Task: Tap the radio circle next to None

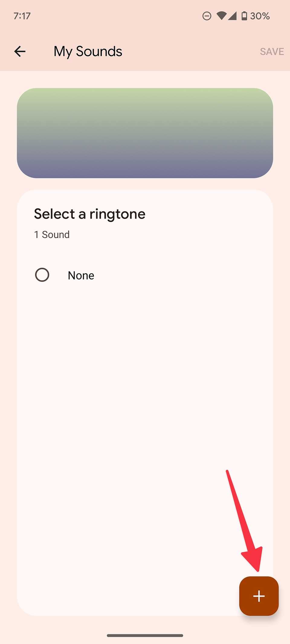Action: click(42, 275)
